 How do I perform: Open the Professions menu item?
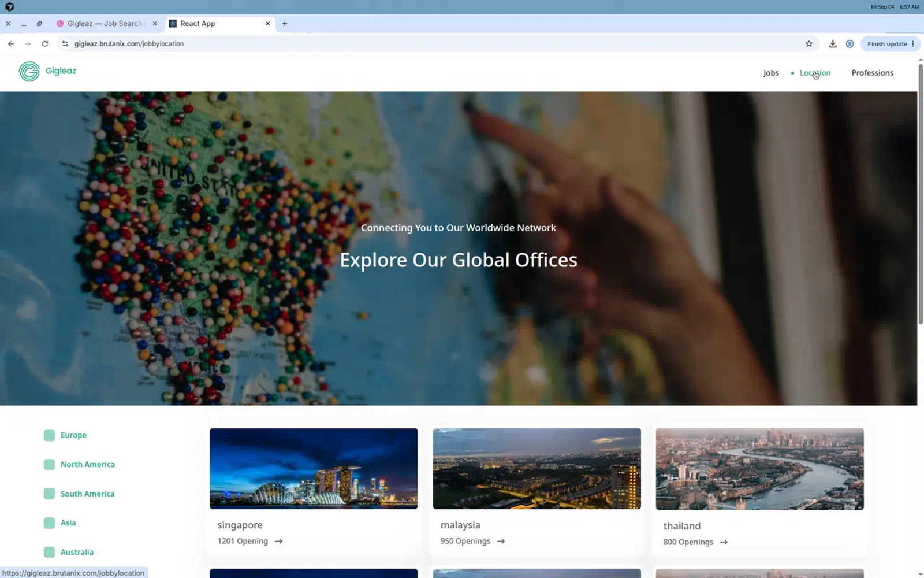(x=872, y=73)
